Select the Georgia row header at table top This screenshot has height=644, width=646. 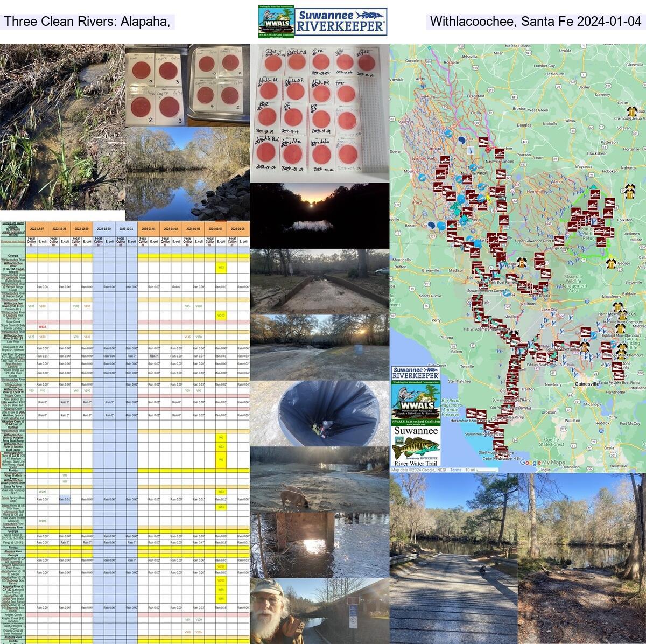(13, 255)
